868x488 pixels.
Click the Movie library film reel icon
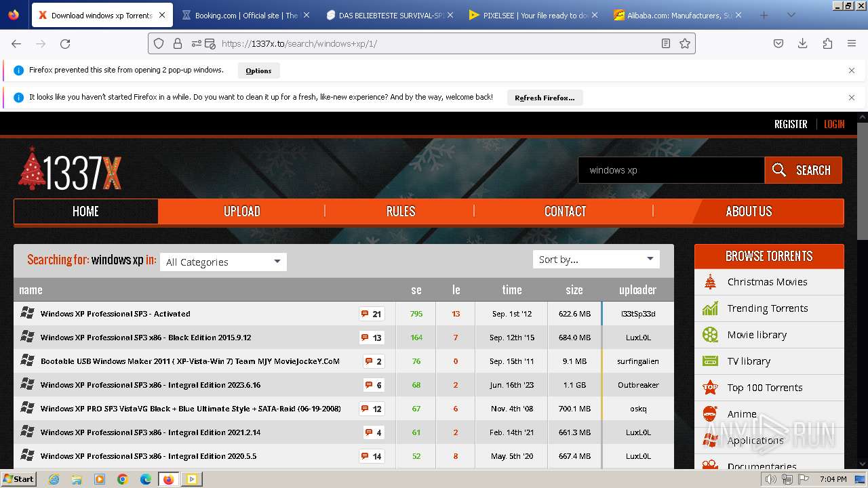click(710, 335)
